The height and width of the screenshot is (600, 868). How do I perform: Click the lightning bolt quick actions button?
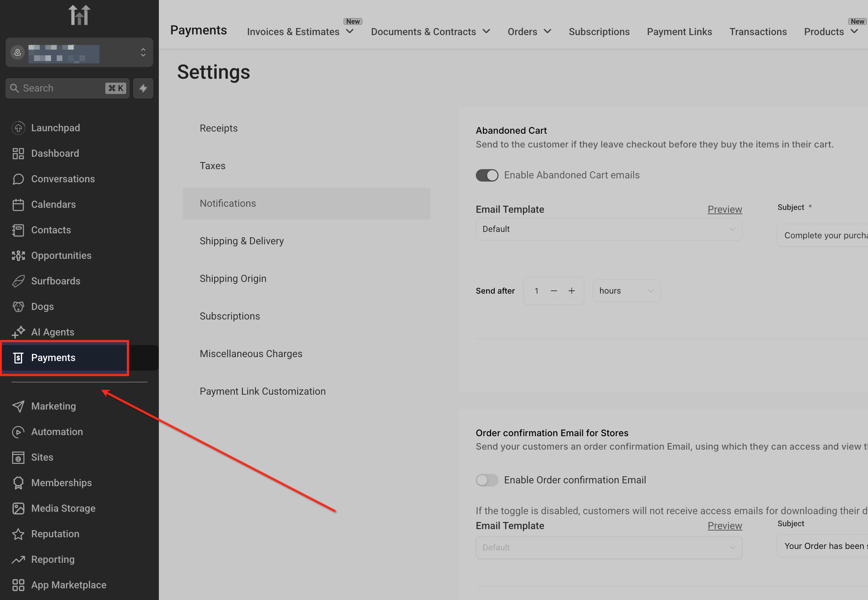tap(143, 88)
